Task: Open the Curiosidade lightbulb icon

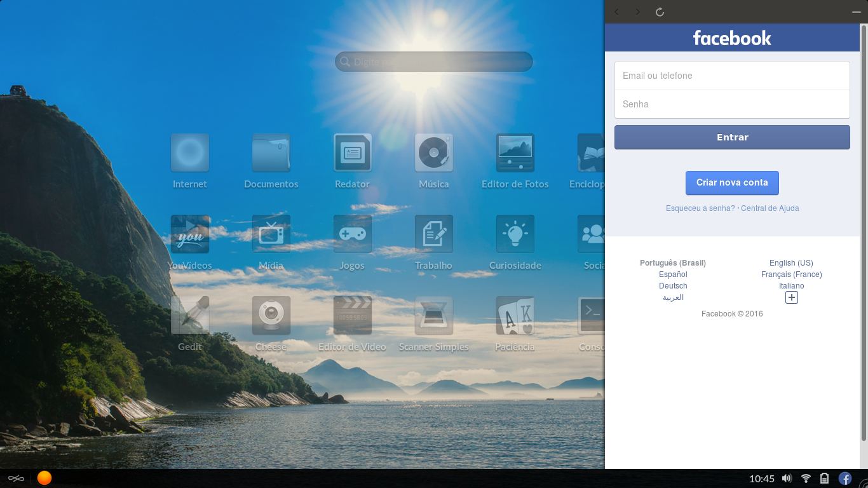Action: 515,234
